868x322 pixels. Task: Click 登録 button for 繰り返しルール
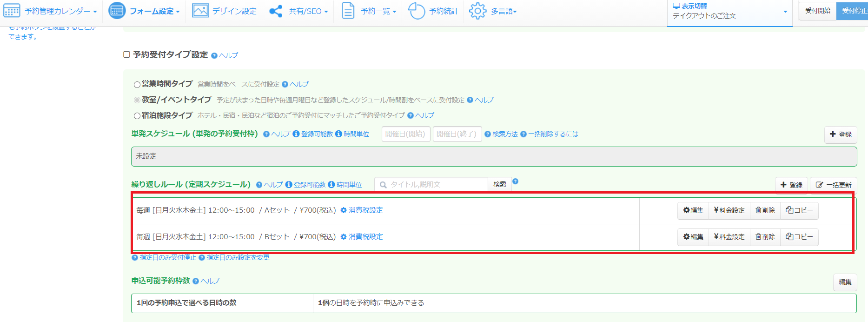(x=791, y=185)
